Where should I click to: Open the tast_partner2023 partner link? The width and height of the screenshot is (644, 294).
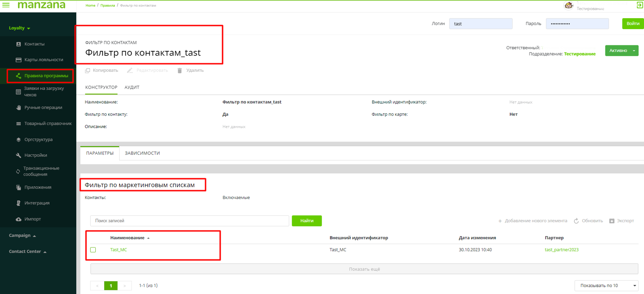pos(561,250)
